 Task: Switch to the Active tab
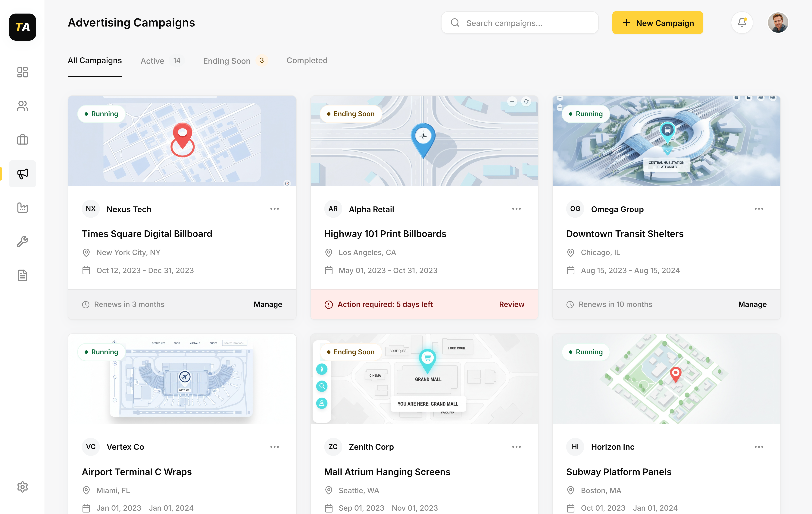point(152,61)
